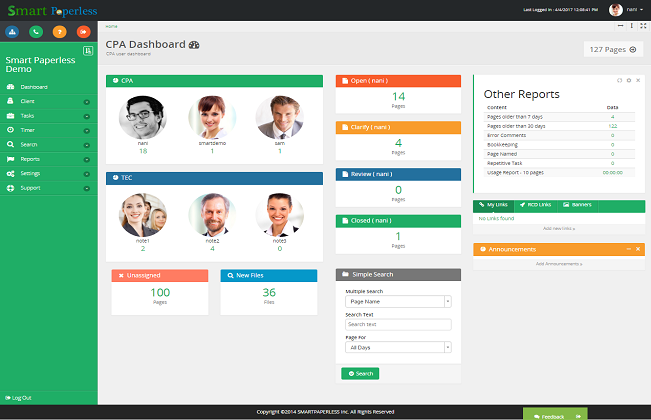This screenshot has width=651, height=420.
Task: Open the Clarify (nani) 4 pages card
Action: 398,141
